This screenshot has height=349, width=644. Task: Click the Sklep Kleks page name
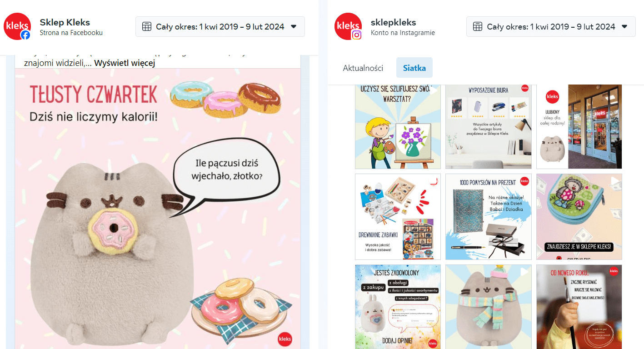[65, 22]
